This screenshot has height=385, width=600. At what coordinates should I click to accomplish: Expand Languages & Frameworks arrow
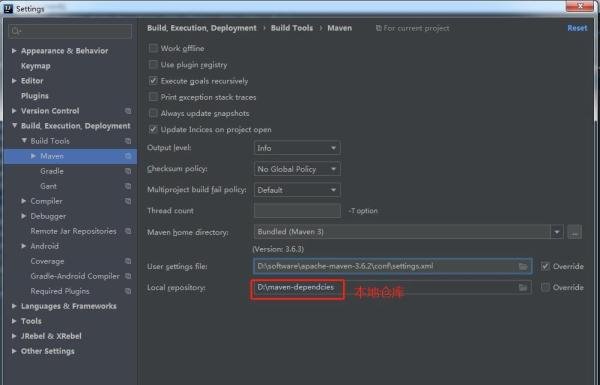point(14,306)
